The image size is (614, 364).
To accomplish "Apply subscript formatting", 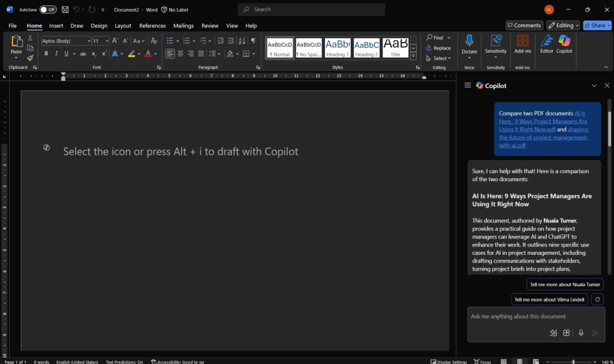I will click(94, 54).
